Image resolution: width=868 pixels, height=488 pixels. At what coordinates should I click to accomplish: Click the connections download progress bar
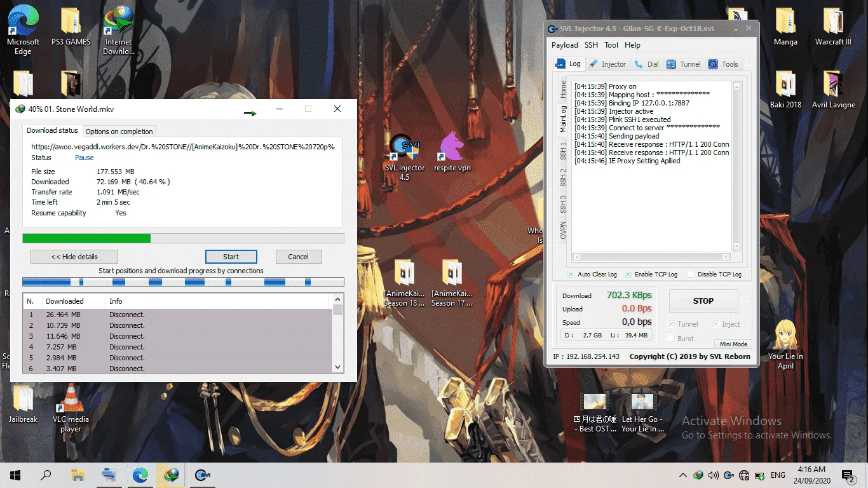point(183,281)
